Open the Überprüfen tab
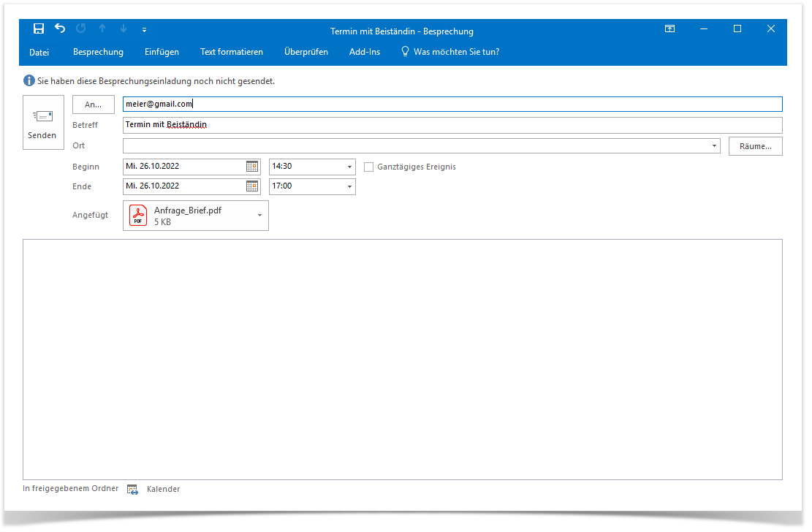The image size is (812, 532). click(306, 52)
